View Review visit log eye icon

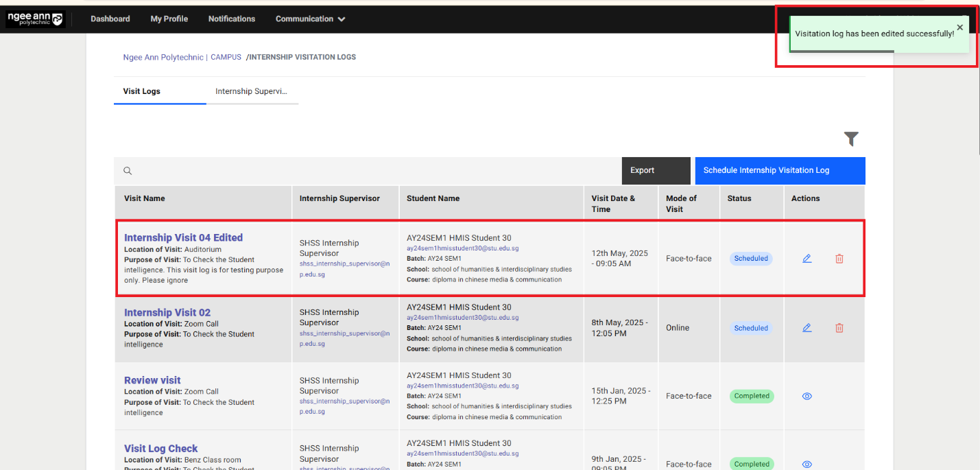[x=806, y=396]
